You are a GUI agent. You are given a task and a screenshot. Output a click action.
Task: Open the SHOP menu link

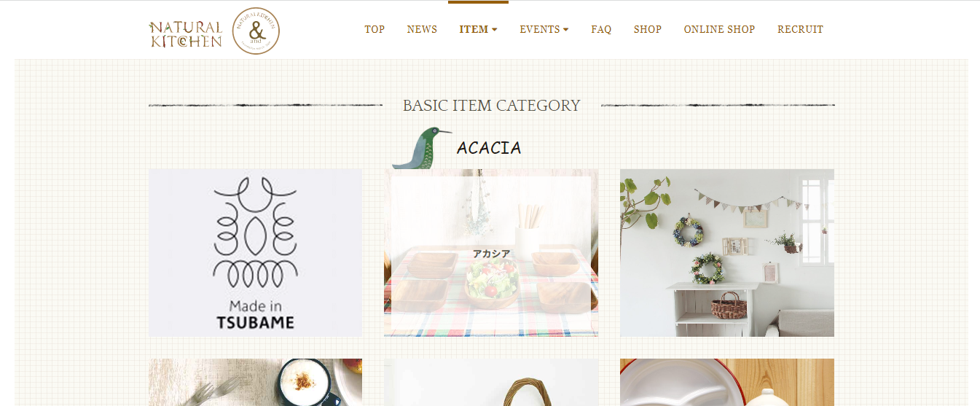coord(648,30)
